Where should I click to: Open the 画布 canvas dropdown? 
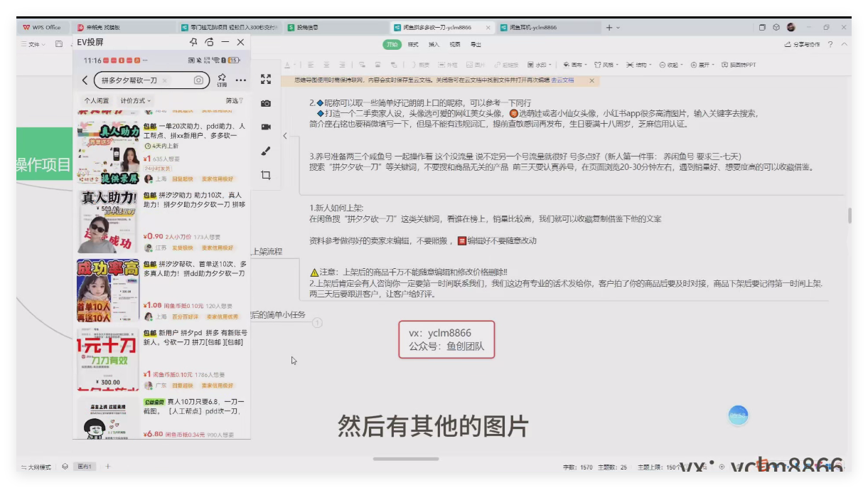click(574, 65)
